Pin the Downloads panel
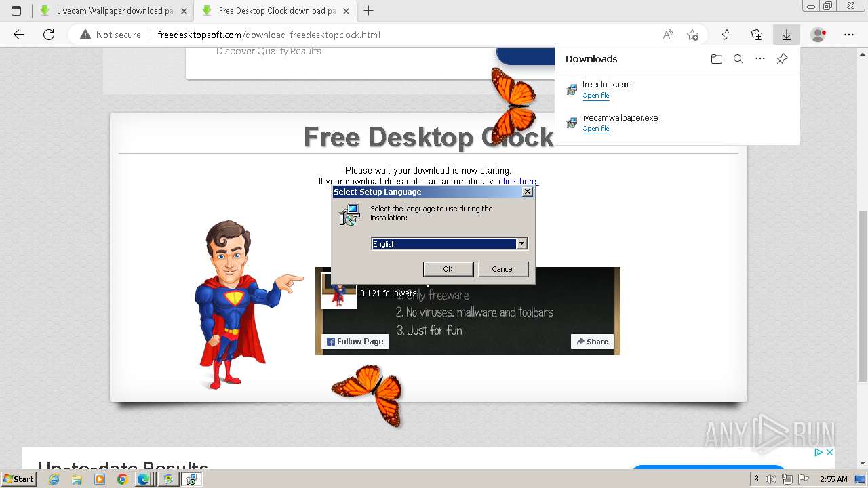868x488 pixels. pos(782,59)
